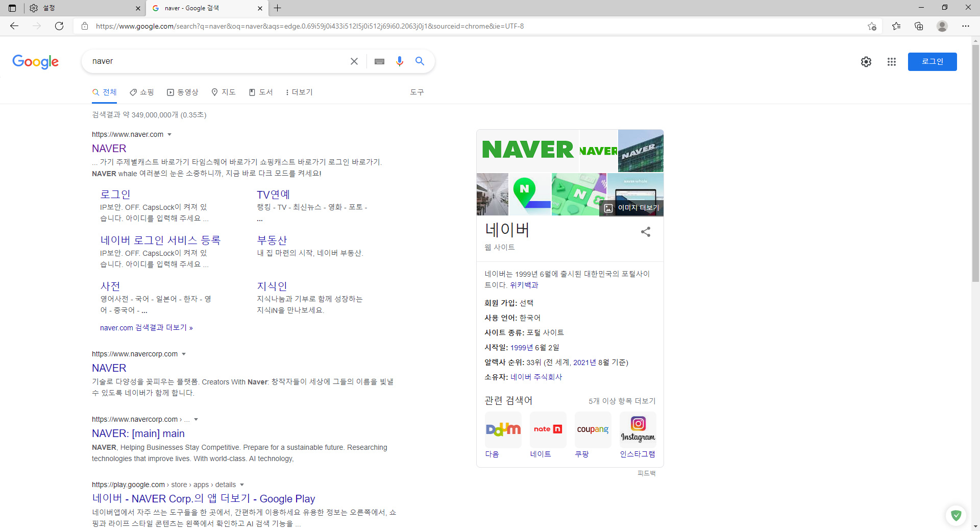The height and width of the screenshot is (531, 980).
Task: Click the browser address bar URL
Action: tap(310, 26)
